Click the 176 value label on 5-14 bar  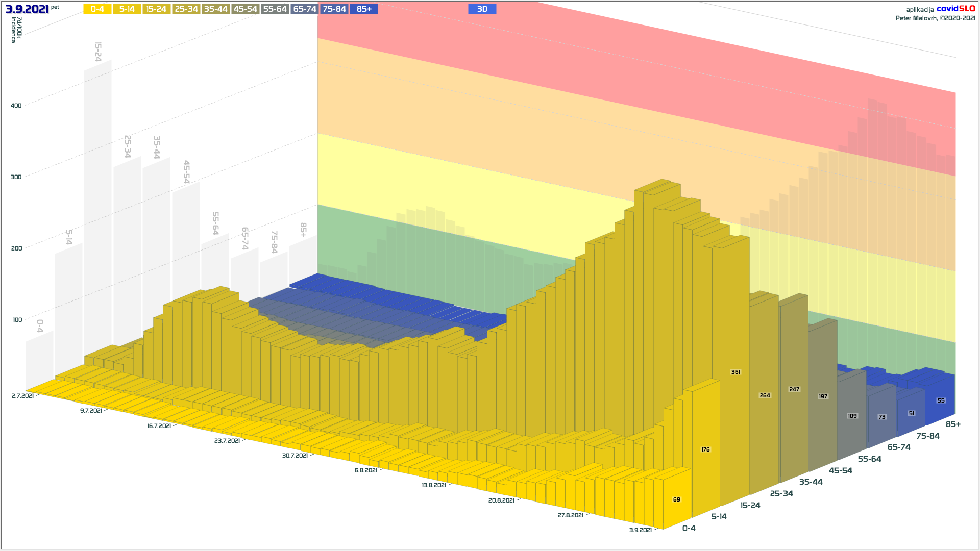(x=705, y=449)
